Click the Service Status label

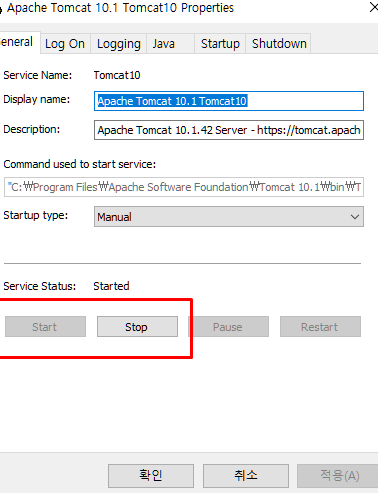[x=40, y=286]
